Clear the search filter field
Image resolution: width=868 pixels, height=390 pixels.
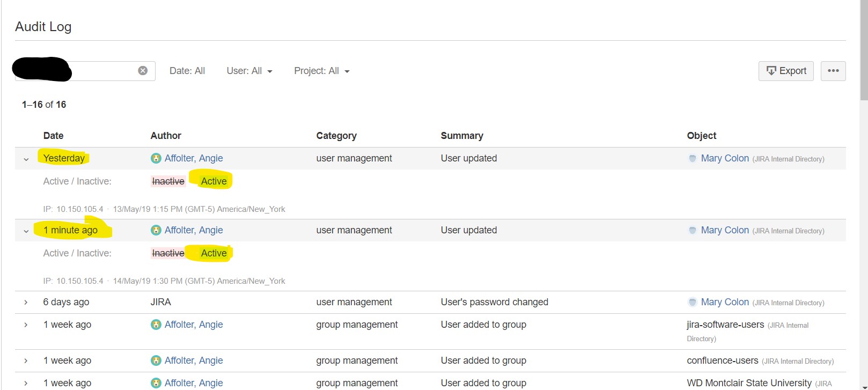[143, 71]
